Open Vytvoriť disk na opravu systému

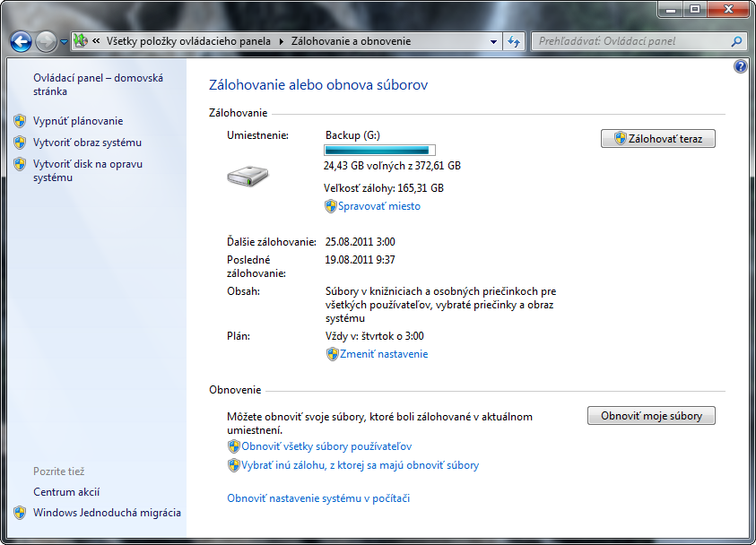click(x=88, y=170)
